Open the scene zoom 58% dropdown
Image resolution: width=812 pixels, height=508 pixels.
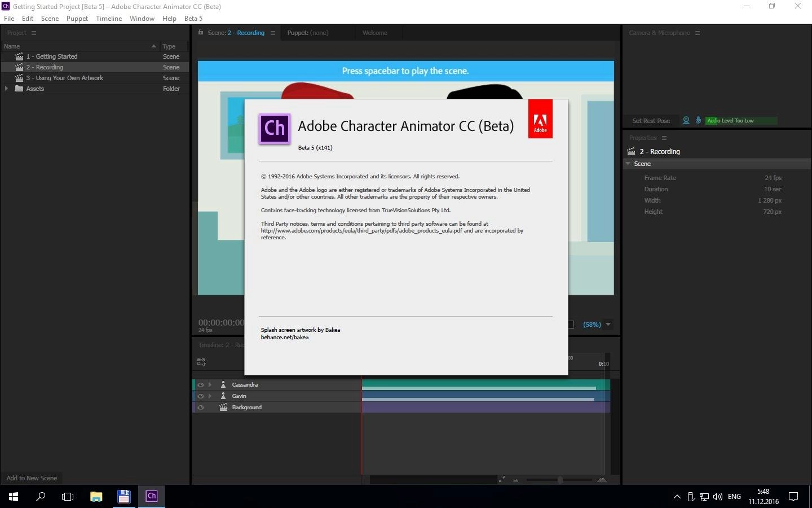(608, 325)
